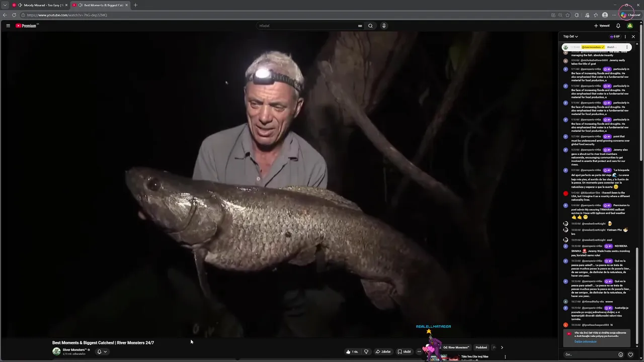Share the video via Zdieľať button
644x362 pixels.
tap(383, 351)
